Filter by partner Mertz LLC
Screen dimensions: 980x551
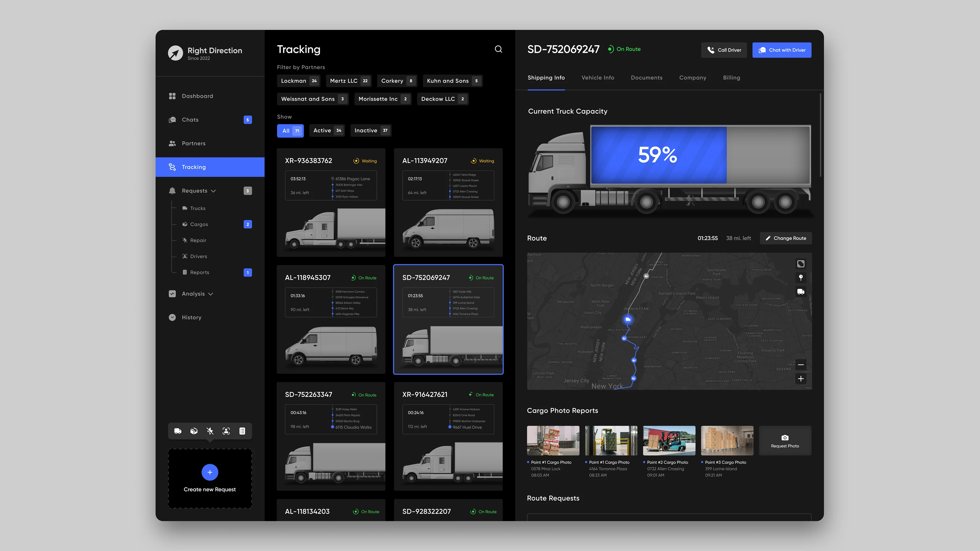(x=349, y=81)
